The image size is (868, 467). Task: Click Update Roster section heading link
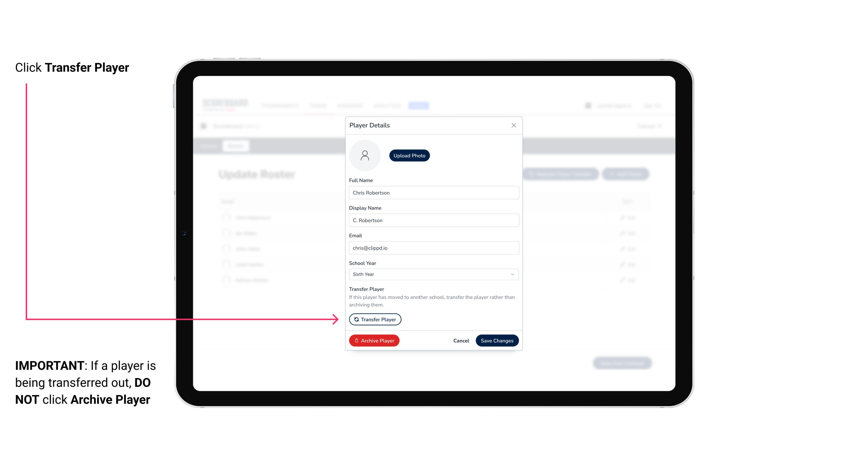(257, 174)
